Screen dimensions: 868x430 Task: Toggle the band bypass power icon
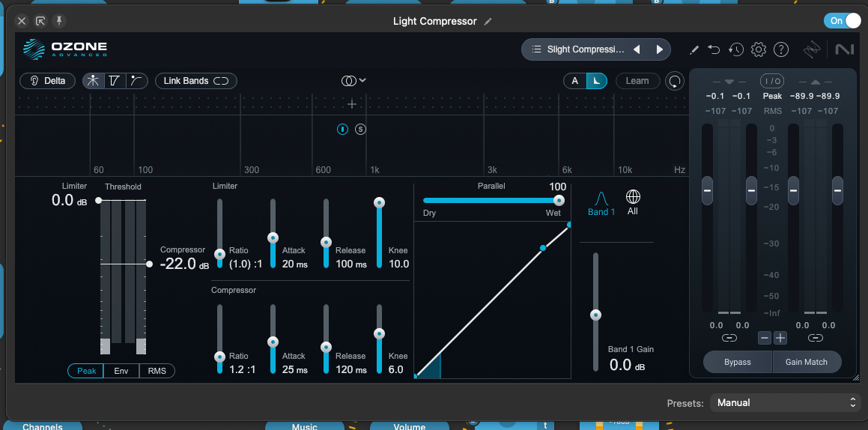pos(343,130)
